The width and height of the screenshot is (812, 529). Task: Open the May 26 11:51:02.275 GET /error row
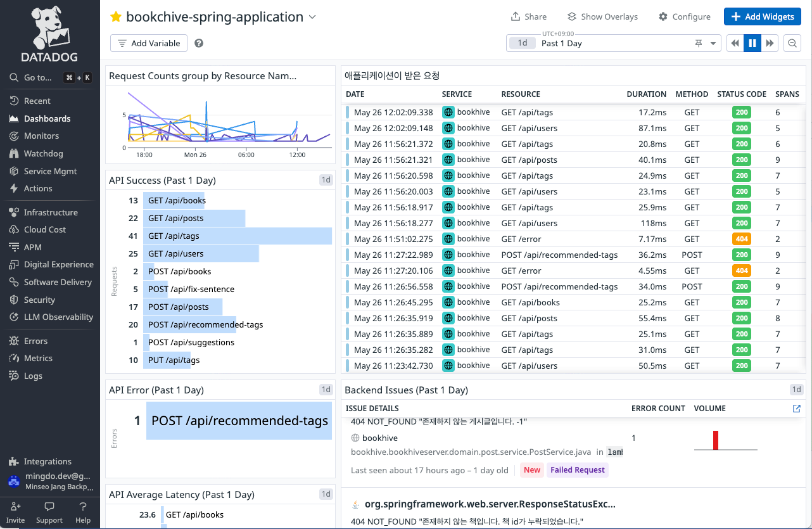pyautogui.click(x=573, y=239)
